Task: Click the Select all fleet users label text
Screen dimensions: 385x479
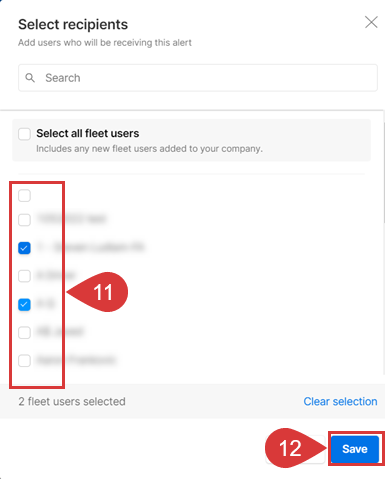Action: (88, 133)
